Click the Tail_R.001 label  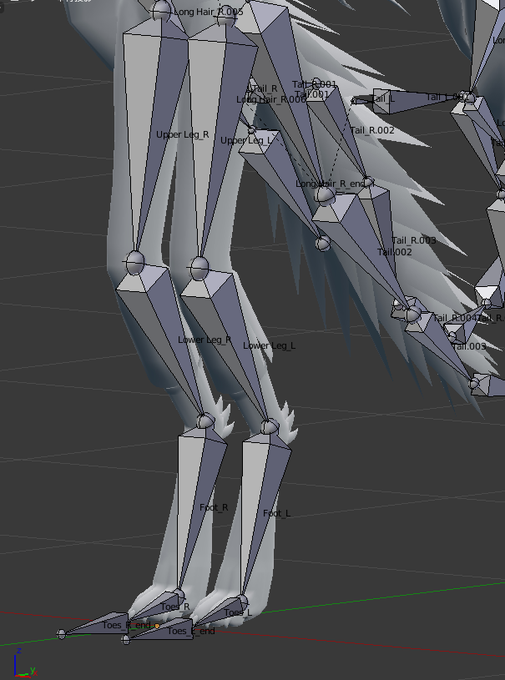point(315,84)
